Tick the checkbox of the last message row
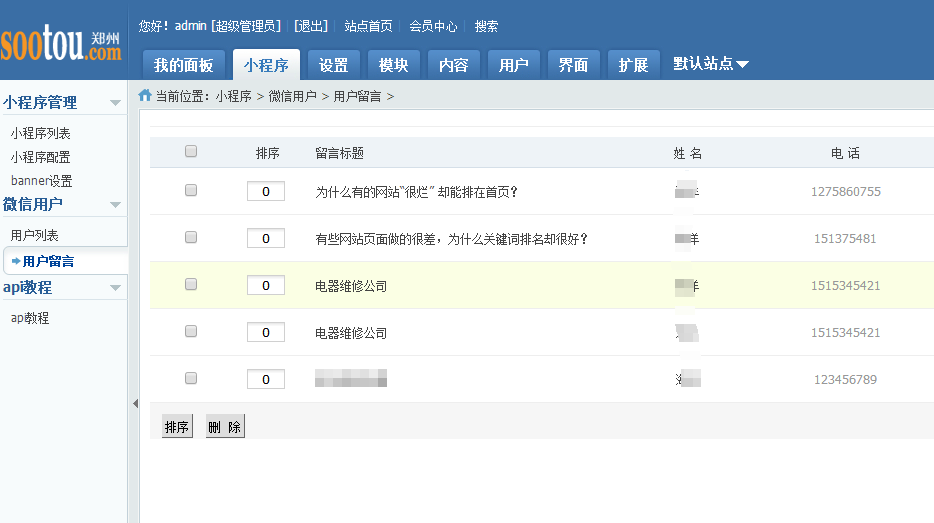Viewport: 934px width, 523px height. pyautogui.click(x=191, y=378)
